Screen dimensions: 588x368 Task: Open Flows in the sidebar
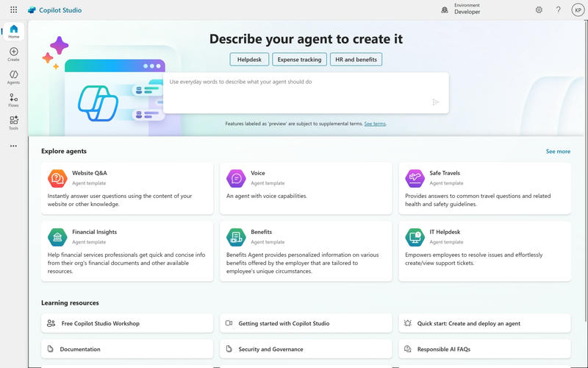tap(13, 100)
